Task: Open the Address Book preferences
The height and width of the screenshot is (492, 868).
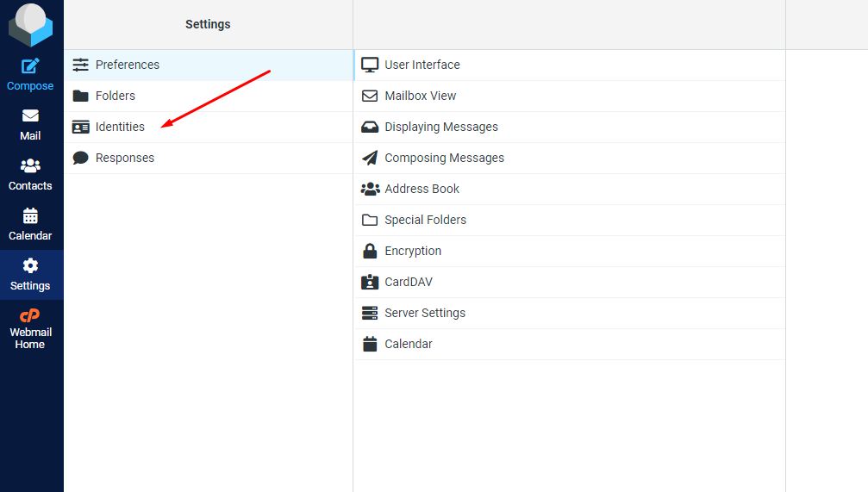Action: click(422, 189)
